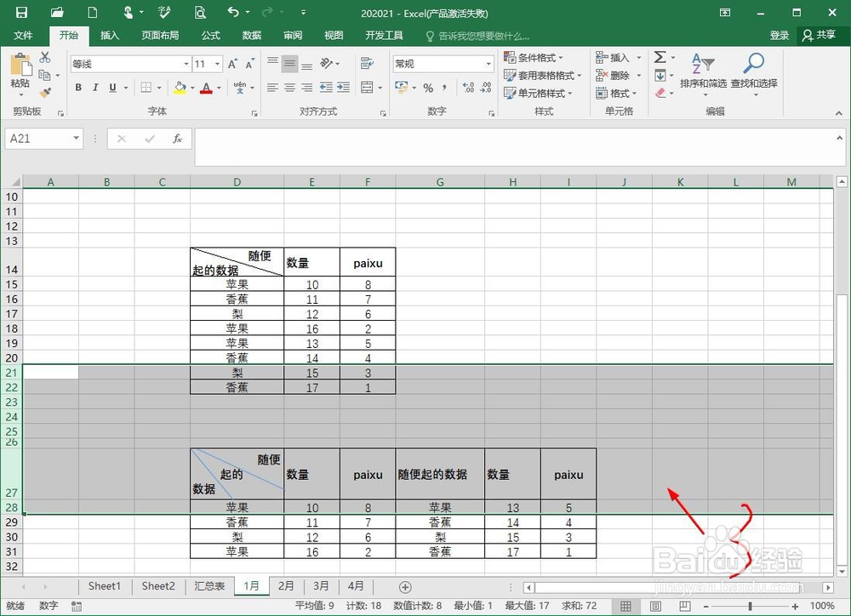The image size is (851, 616).
Task: Switch to the 页面布局 ribbon tab
Action: tap(160, 35)
